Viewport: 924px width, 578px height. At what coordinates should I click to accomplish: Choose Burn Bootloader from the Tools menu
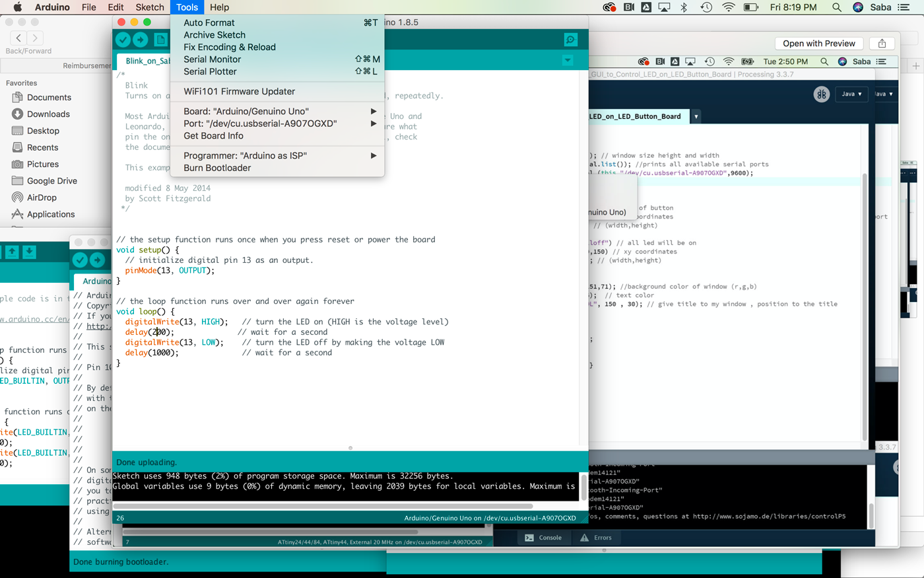pyautogui.click(x=277, y=168)
